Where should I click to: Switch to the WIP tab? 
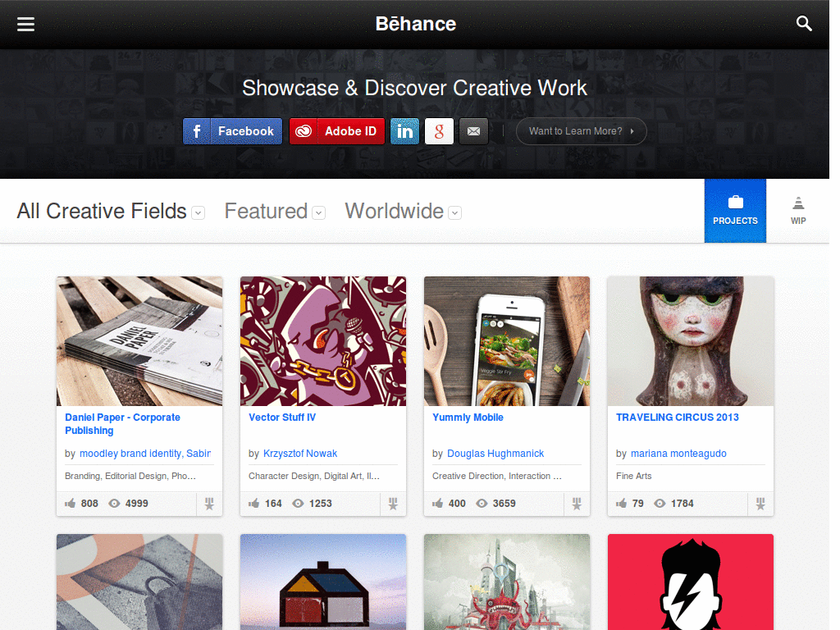[x=797, y=211]
